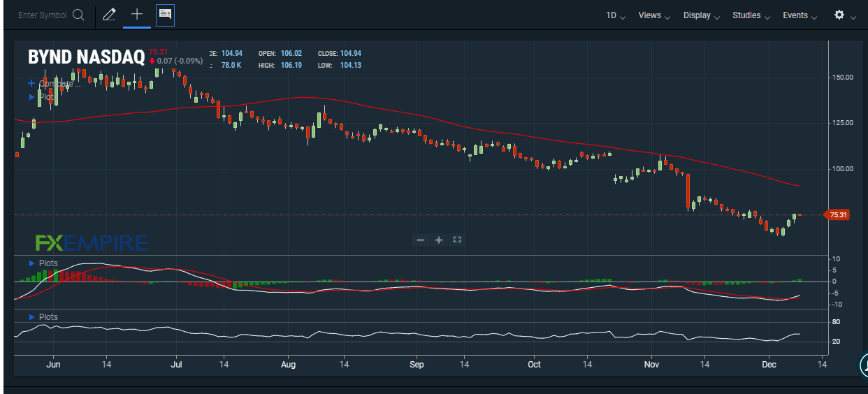Screen dimensions: 868x394
Task: Click the Dec date axis label
Action: point(769,364)
